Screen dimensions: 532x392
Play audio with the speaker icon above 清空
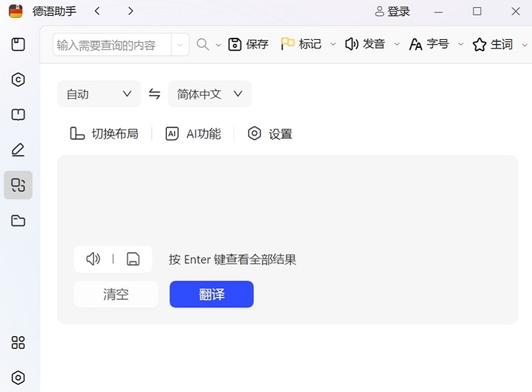(93, 259)
